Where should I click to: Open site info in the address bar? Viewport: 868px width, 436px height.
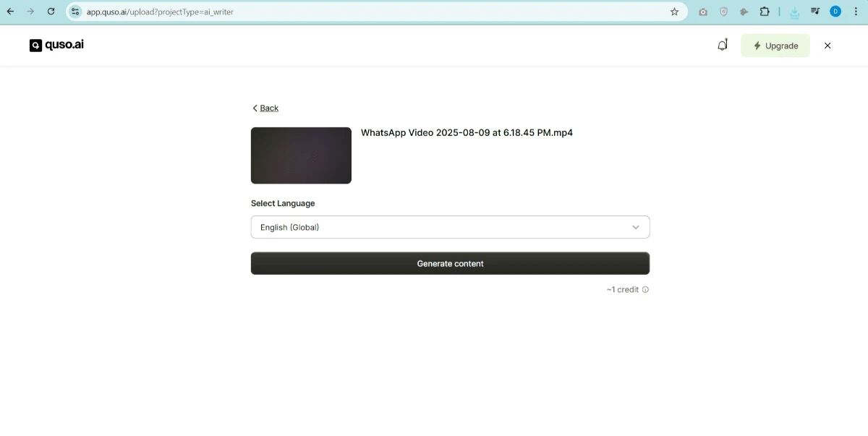click(75, 12)
